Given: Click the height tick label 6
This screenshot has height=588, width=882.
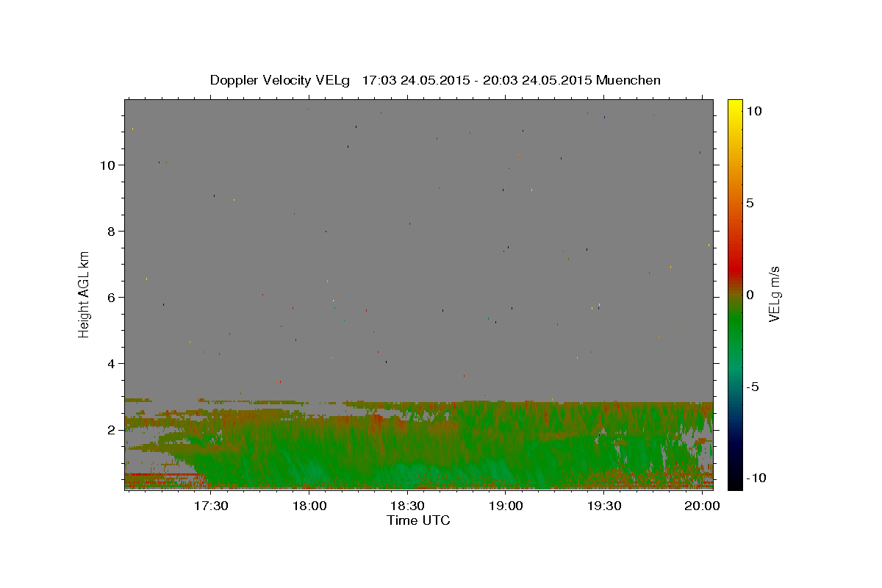Looking at the screenshot, I should click(112, 297).
